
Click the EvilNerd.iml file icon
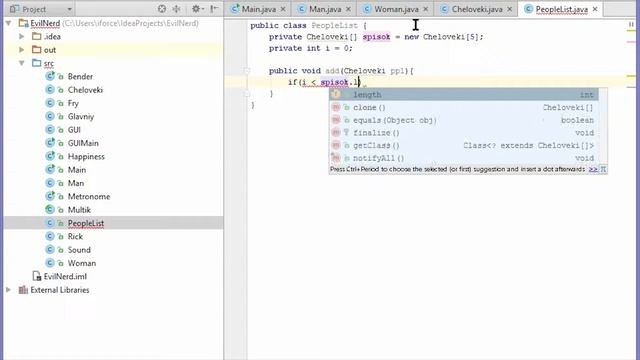pyautogui.click(x=37, y=276)
